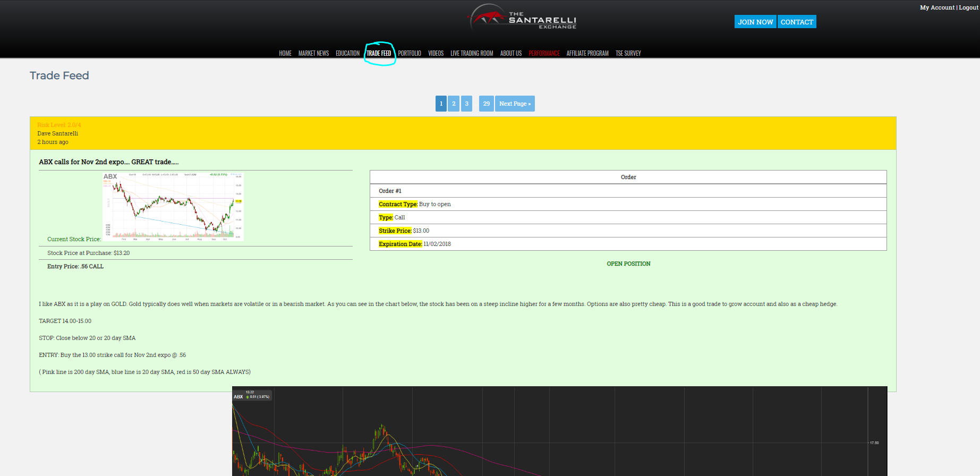Click the Entry Price .56 CALL text

click(x=75, y=266)
